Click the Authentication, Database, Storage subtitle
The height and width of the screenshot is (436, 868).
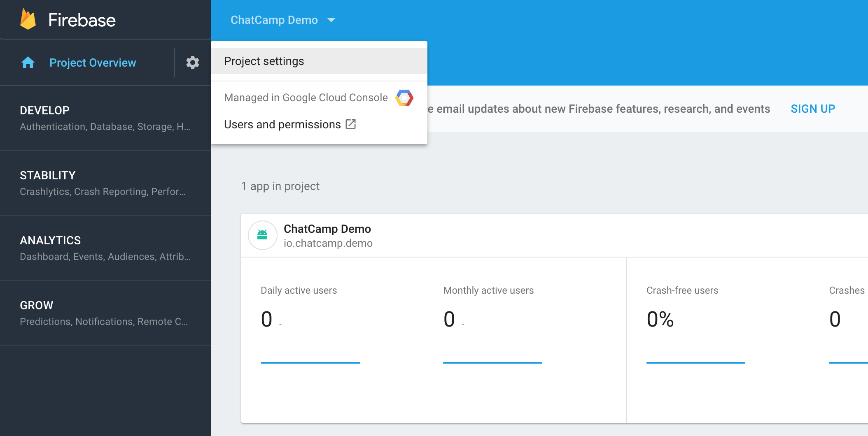105,127
